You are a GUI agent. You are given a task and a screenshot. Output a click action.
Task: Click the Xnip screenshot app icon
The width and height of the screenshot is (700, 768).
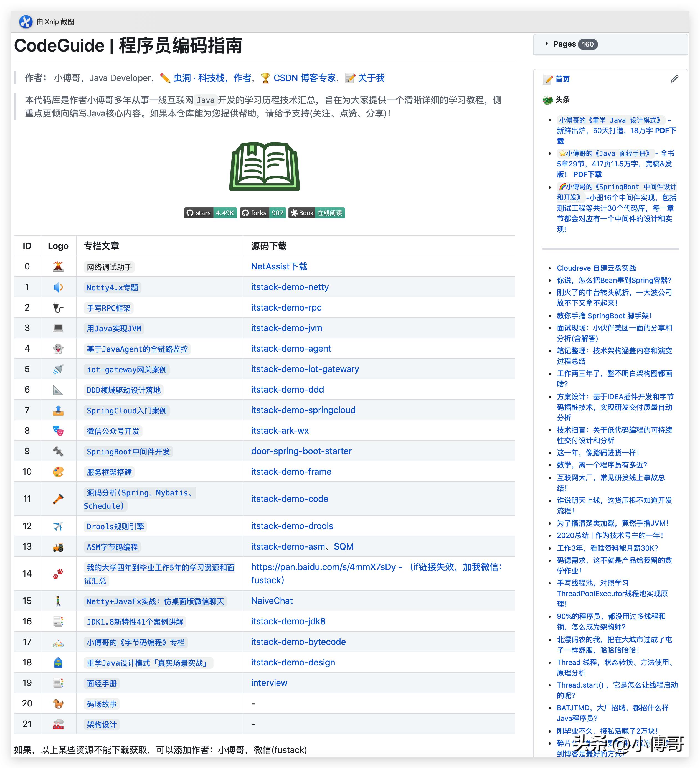[x=26, y=22]
